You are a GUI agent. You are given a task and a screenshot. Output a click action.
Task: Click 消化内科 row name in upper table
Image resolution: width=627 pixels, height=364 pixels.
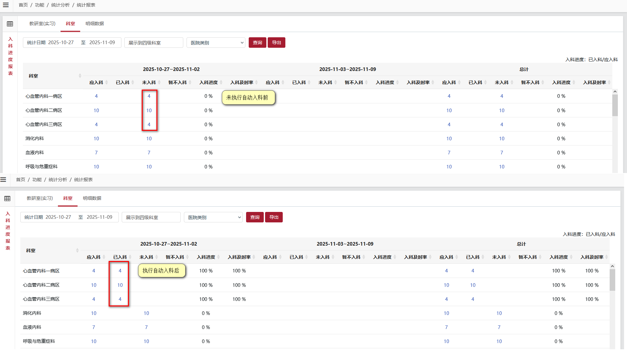click(35, 138)
